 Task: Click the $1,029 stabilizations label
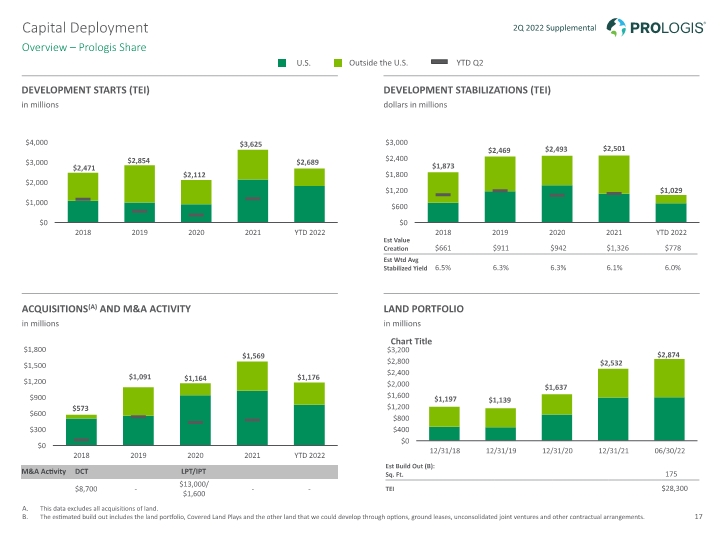click(671, 190)
